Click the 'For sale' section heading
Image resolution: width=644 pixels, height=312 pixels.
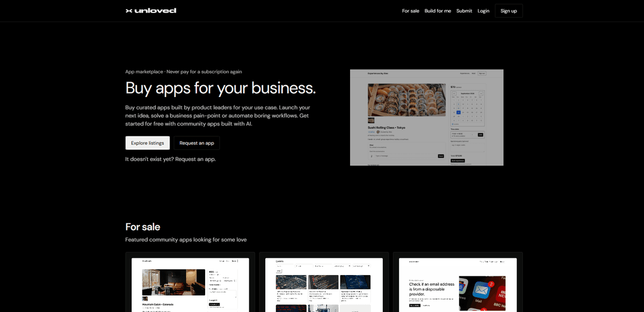[x=143, y=227]
